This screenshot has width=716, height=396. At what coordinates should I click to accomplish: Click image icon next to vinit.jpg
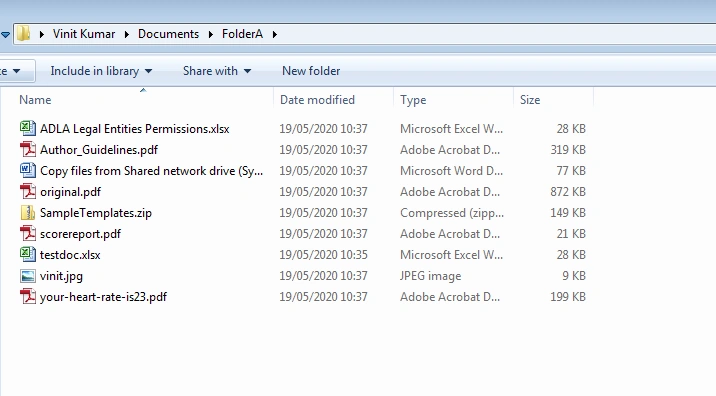point(28,275)
